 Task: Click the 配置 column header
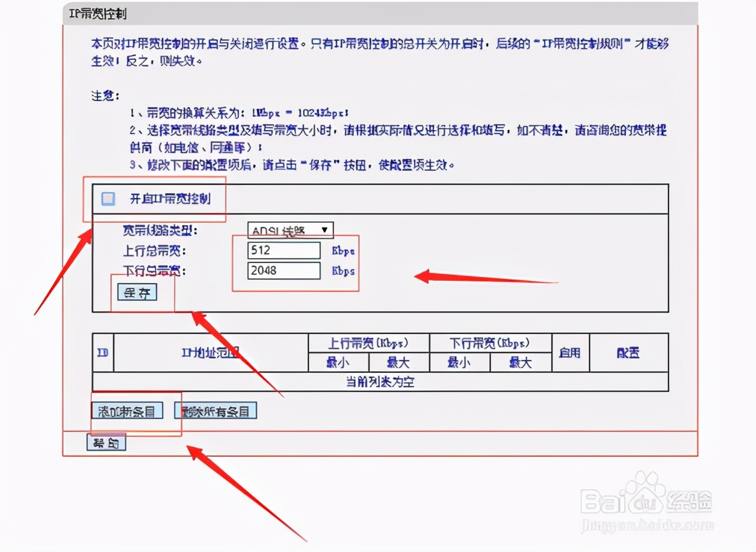point(628,352)
